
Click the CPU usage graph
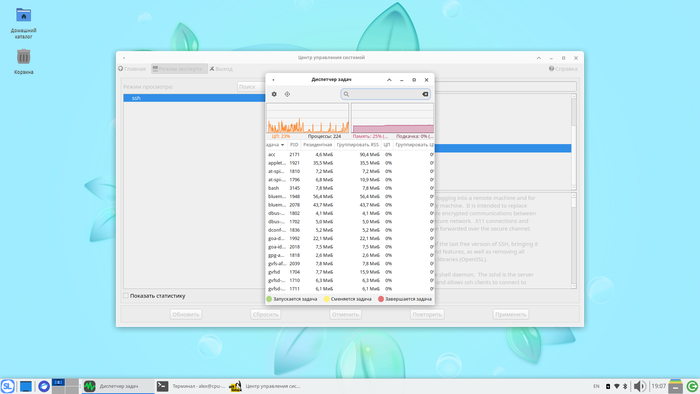pos(308,118)
